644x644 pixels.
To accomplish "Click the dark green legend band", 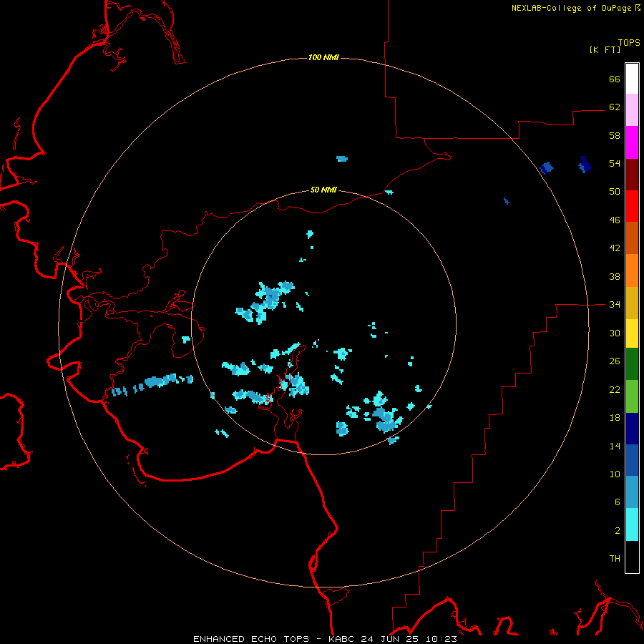I will click(632, 364).
